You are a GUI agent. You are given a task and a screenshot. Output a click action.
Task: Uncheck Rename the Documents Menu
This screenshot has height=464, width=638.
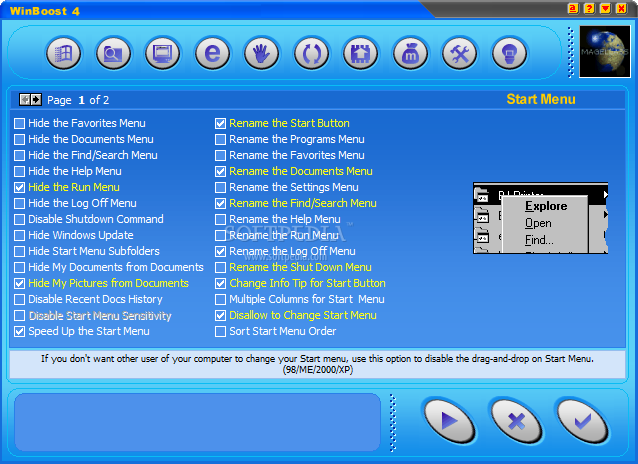[220, 171]
